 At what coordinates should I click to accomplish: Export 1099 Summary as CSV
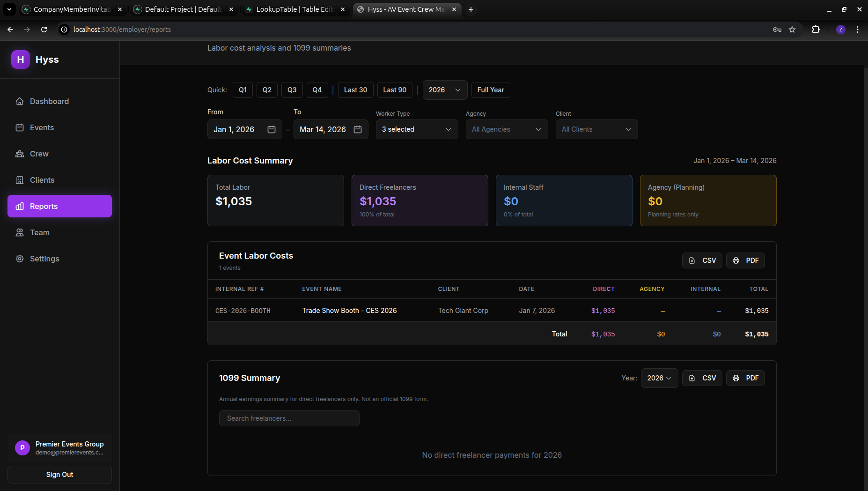[x=702, y=378]
